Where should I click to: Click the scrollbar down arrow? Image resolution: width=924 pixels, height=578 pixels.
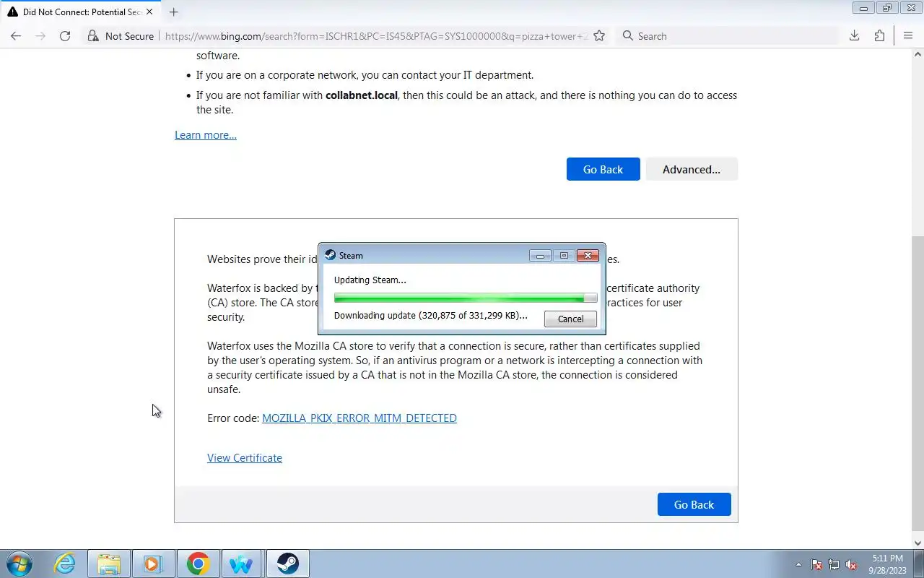click(x=918, y=543)
